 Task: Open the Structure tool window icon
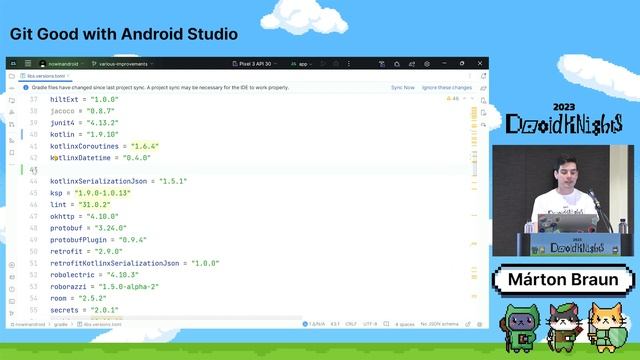click(12, 140)
